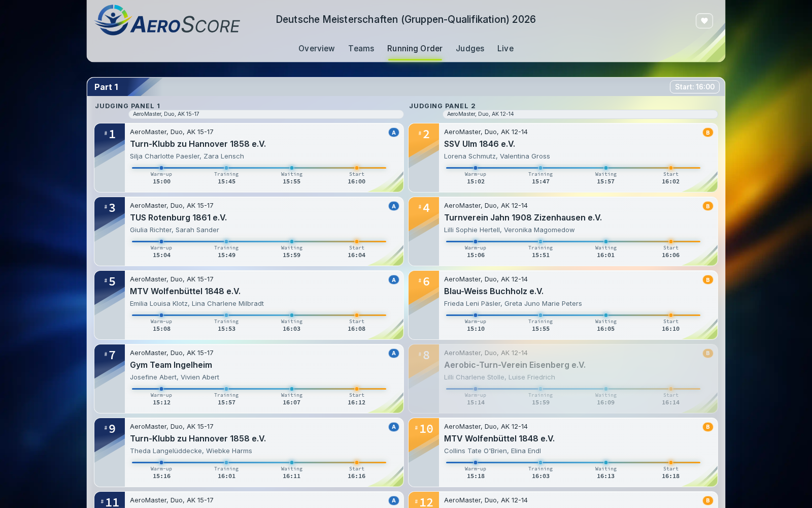
Task: Switch to the Teams tab
Action: [361, 48]
